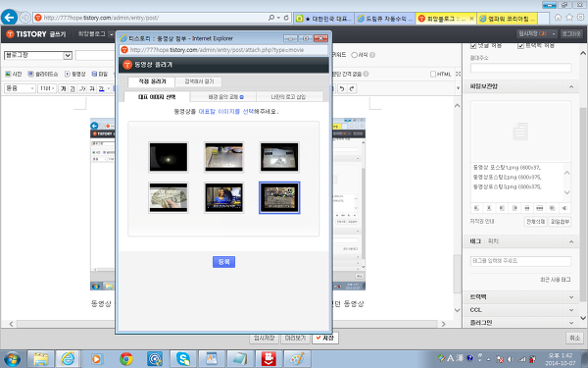588x368 pixels.
Task: Expand the 플러그인 section
Action: (x=571, y=323)
